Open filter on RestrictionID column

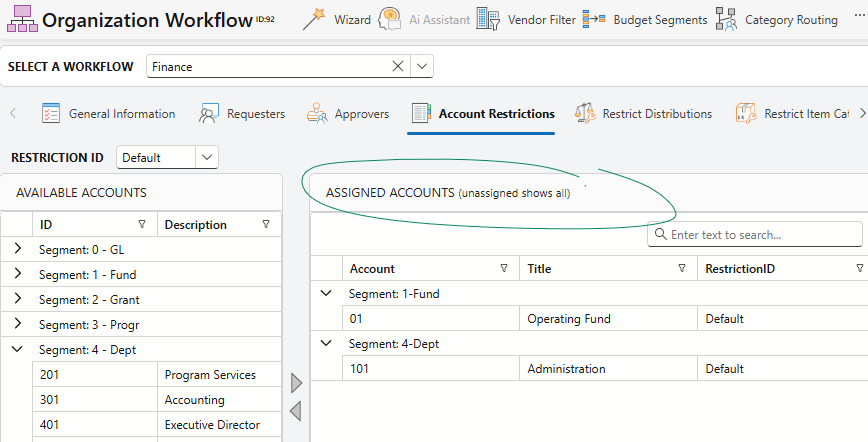[860, 269]
